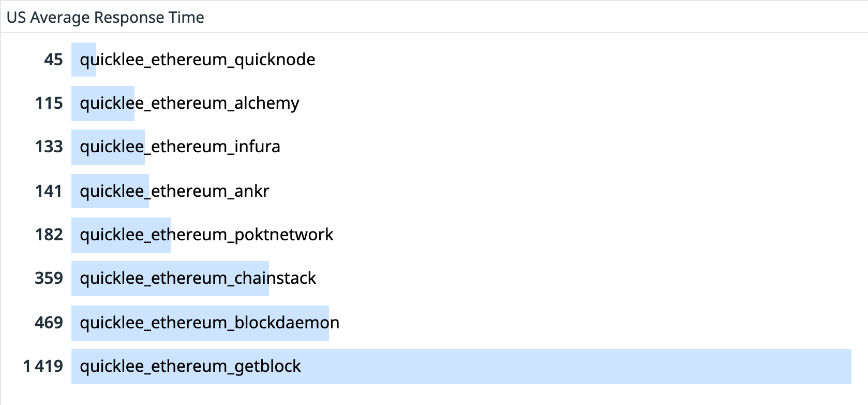Click the value 45 for quicknode
This screenshot has height=405, width=868.
click(53, 60)
